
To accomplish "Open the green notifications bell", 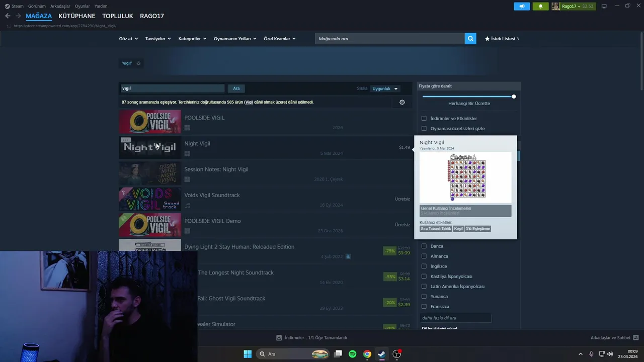I will click(x=540, y=6).
